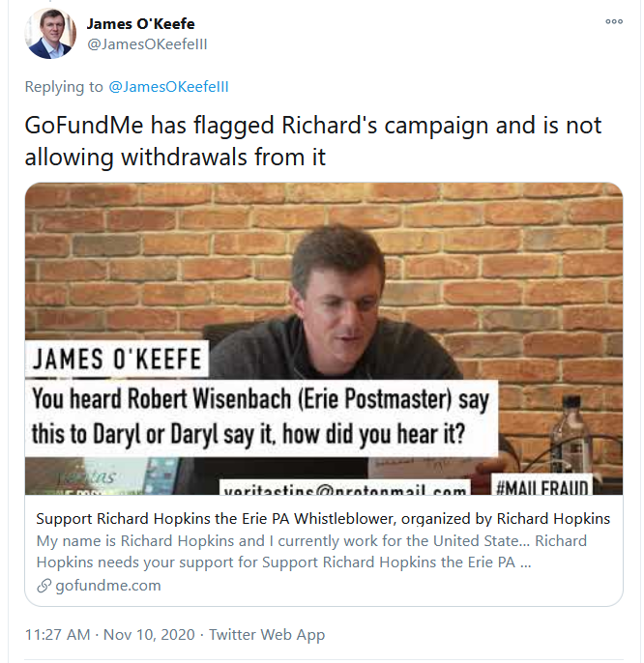Click the "Twitter Web App" source link
Viewport: 644px width, 663px height.
pos(268,635)
